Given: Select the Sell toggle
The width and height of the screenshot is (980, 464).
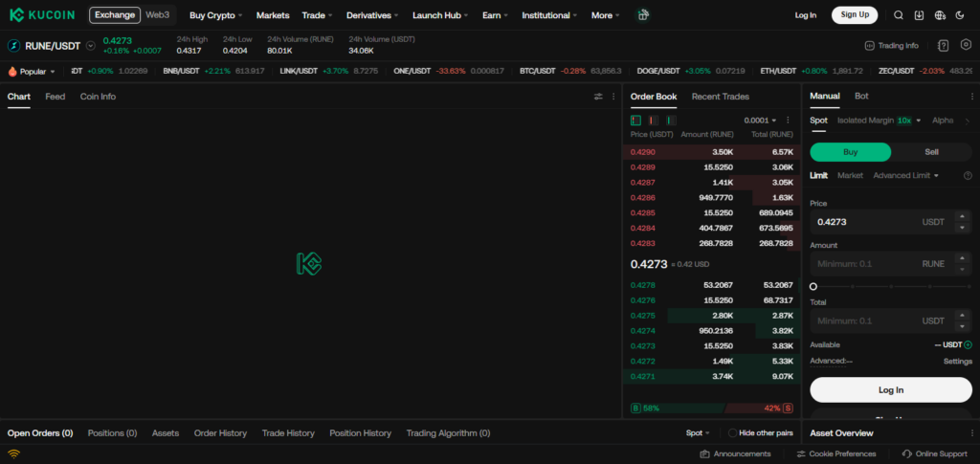Looking at the screenshot, I should pos(931,152).
